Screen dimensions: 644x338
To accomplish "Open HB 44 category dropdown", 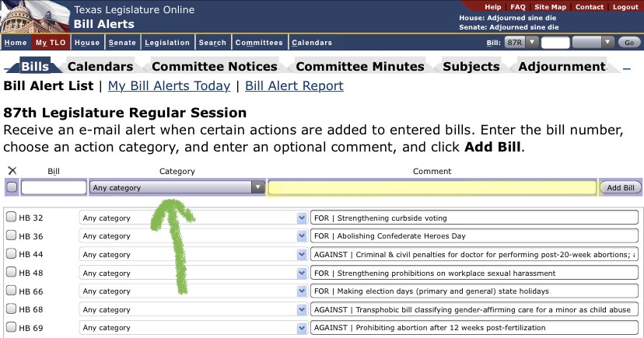I will coord(193,254).
